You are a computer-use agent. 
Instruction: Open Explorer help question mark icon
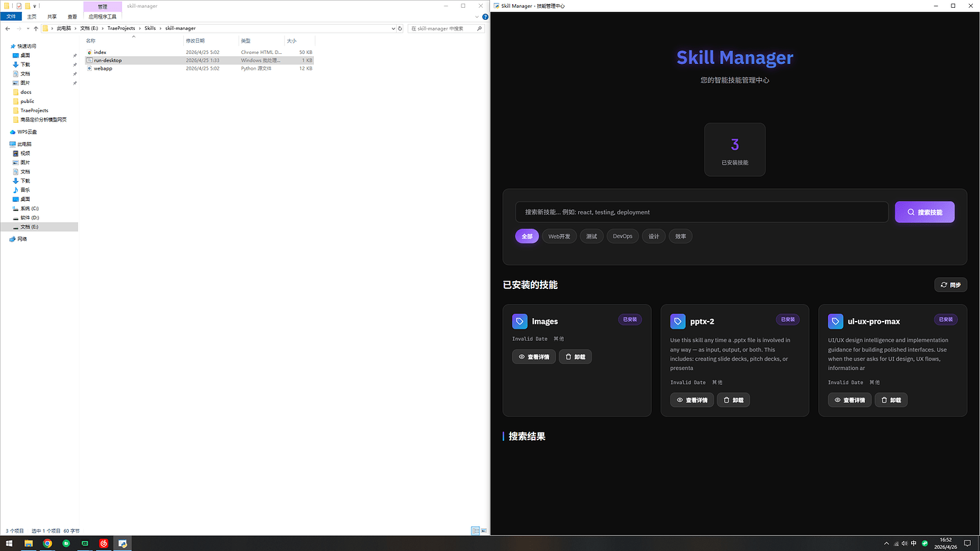(484, 16)
